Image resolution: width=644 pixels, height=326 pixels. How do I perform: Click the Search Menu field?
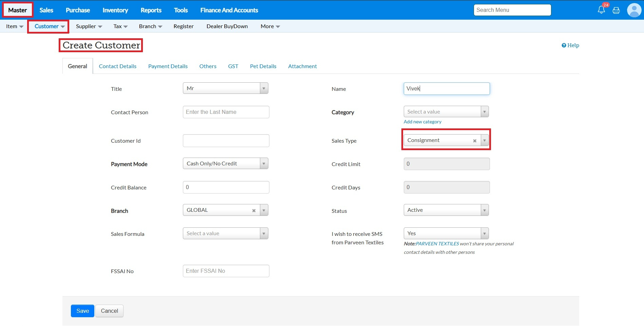pos(512,10)
